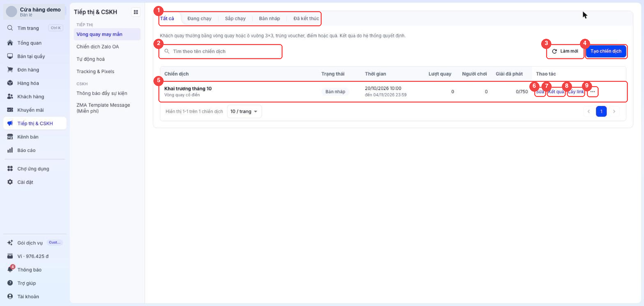Viewport: 644px width, 306px height.
Task: Click the Tiếp thị & CSKH megaphone icon
Action: tap(10, 123)
